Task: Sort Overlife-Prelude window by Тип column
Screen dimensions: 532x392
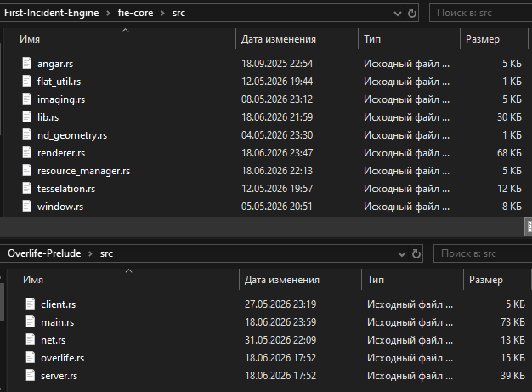Action: [x=376, y=280]
